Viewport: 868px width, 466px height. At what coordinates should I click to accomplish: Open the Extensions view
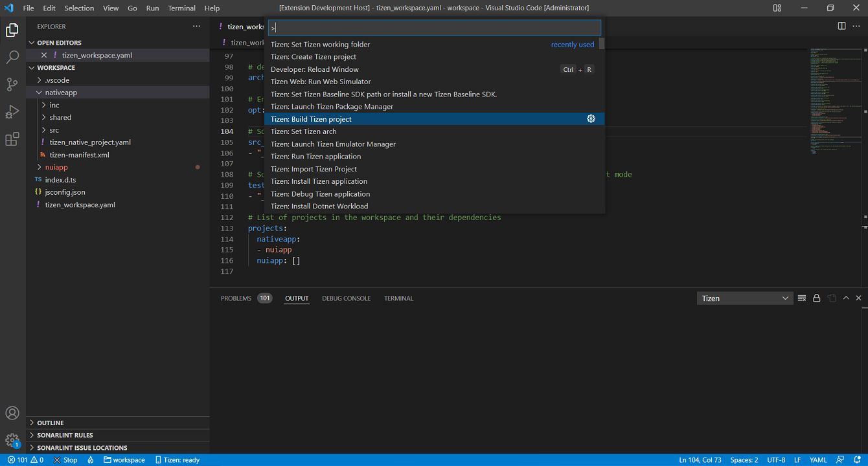(x=12, y=139)
